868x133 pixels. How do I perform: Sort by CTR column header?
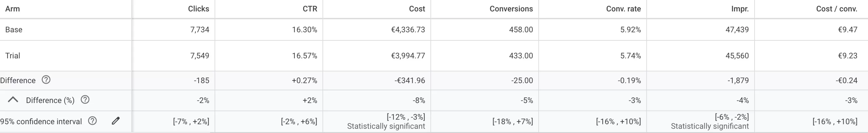(310, 9)
